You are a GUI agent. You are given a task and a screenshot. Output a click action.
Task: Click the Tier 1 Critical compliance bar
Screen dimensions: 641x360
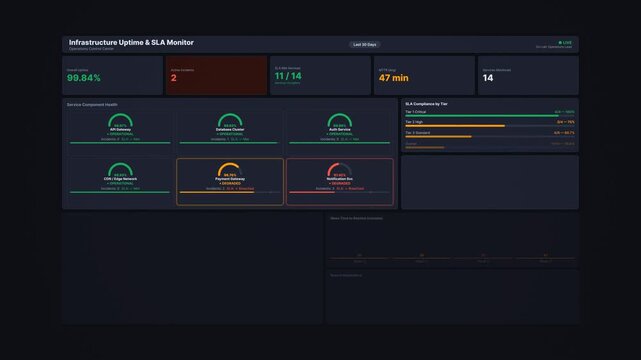point(490,116)
